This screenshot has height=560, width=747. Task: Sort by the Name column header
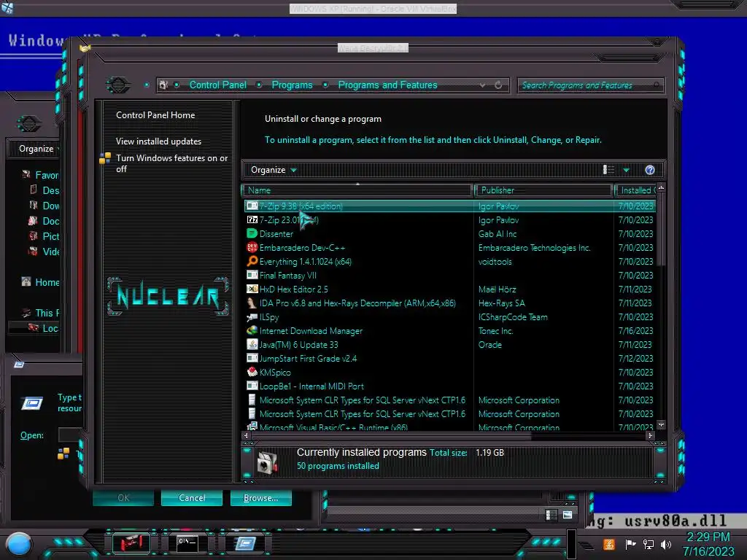click(357, 190)
